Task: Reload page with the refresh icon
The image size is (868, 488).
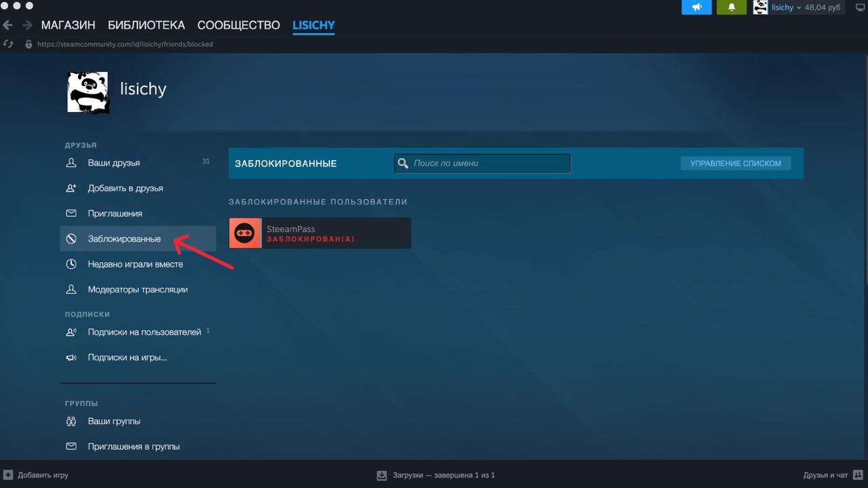Action: click(8, 44)
